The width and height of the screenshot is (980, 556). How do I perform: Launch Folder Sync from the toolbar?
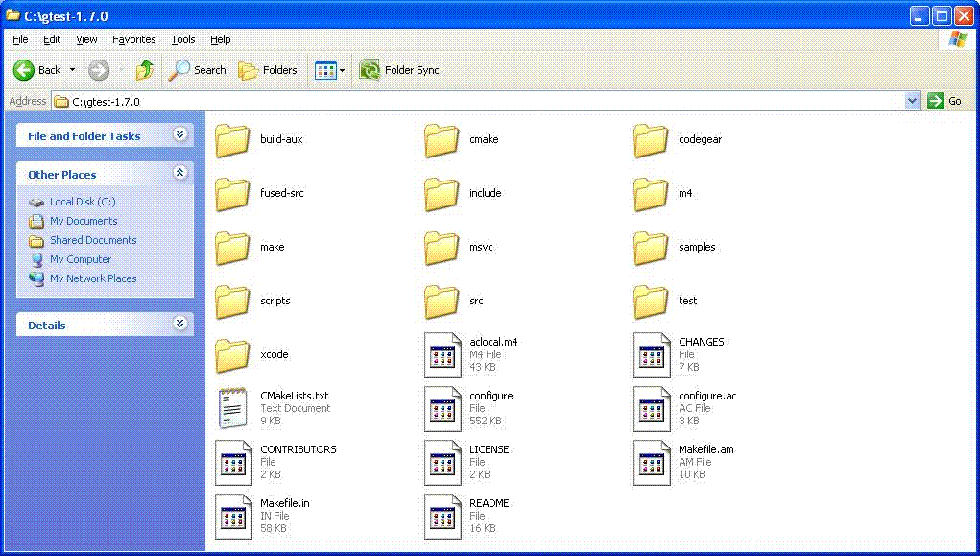pos(399,70)
